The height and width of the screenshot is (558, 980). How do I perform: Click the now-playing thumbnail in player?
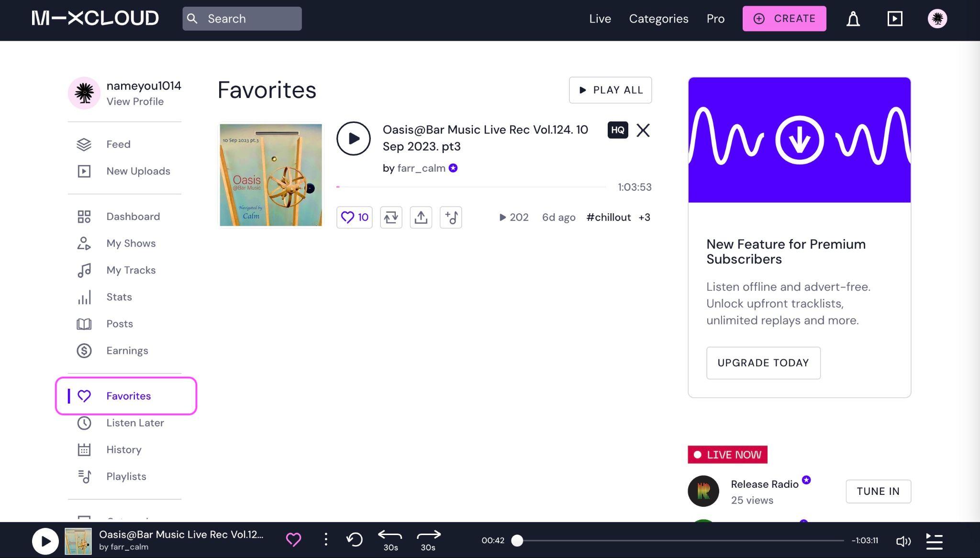click(78, 541)
